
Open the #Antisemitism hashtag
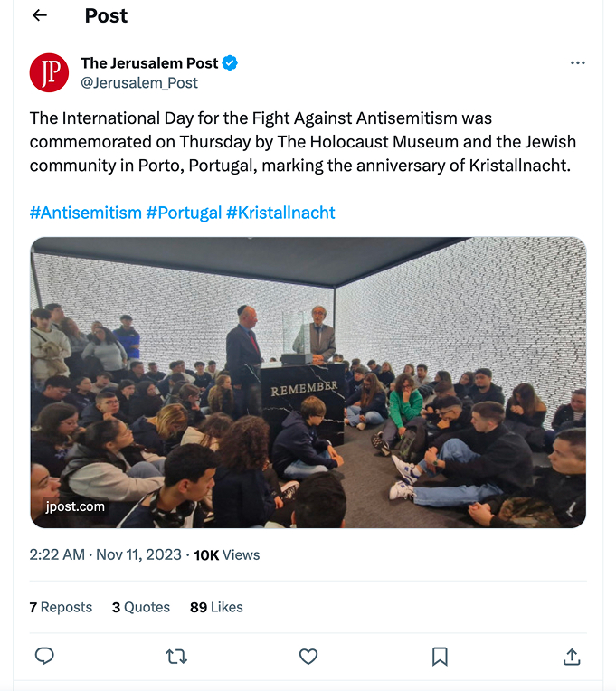[85, 213]
